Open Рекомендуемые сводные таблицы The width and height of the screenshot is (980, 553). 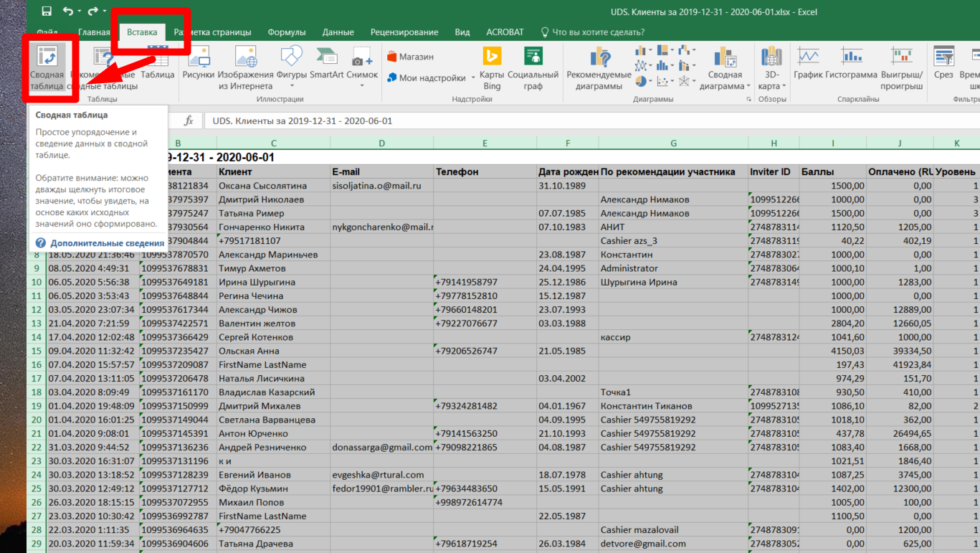[x=103, y=68]
